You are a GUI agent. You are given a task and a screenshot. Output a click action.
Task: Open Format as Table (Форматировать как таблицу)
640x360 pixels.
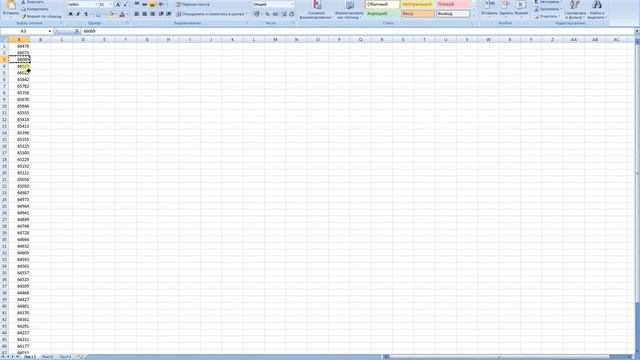pyautogui.click(x=349, y=10)
